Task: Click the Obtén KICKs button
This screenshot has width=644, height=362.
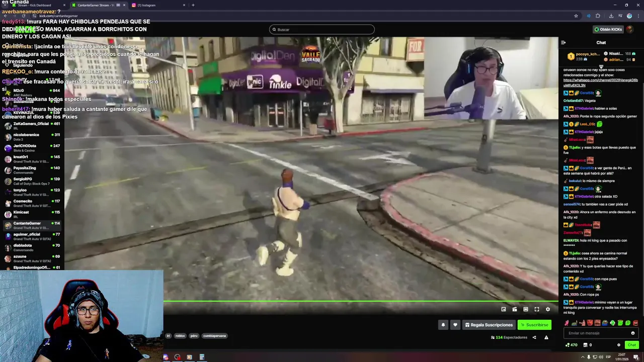Action: coord(608,29)
